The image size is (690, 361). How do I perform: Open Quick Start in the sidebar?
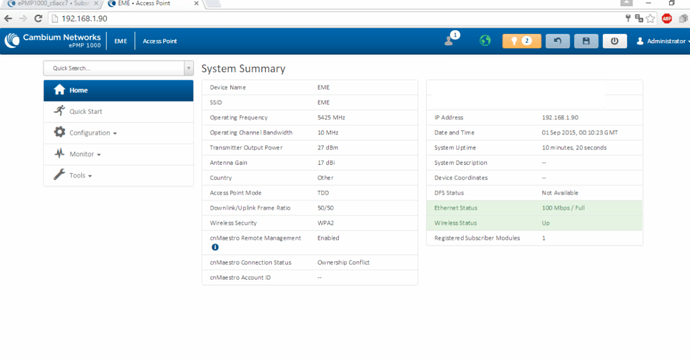click(x=118, y=111)
